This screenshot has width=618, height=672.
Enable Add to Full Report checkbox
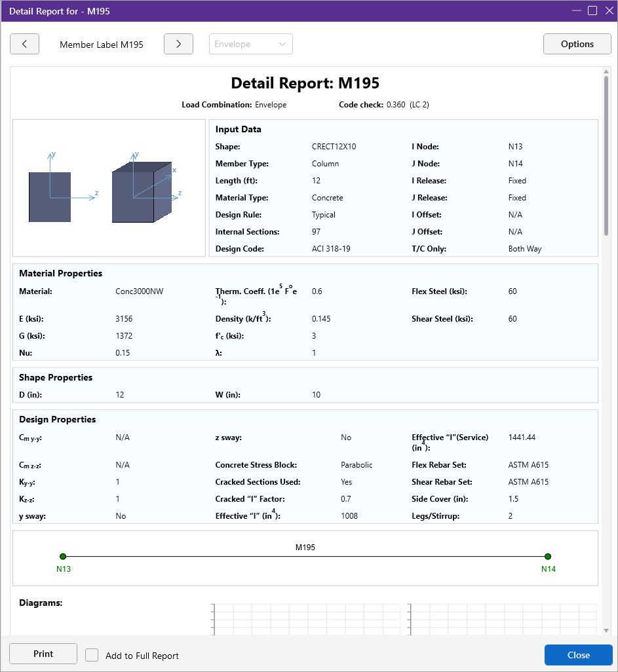tap(92, 655)
